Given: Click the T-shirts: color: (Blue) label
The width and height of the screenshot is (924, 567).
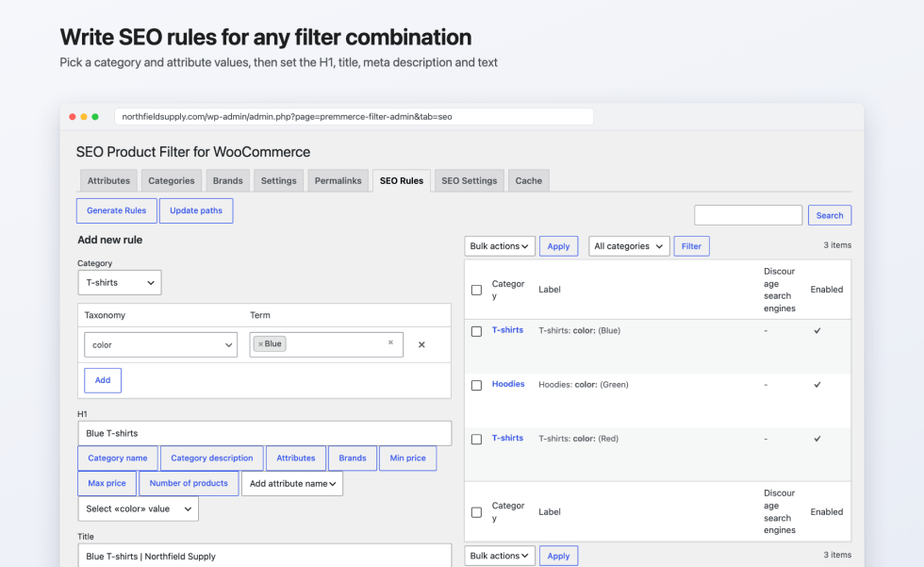Looking at the screenshot, I should [x=579, y=330].
